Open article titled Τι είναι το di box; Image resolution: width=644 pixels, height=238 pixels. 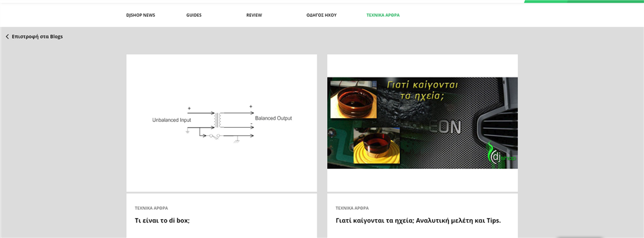click(162, 221)
